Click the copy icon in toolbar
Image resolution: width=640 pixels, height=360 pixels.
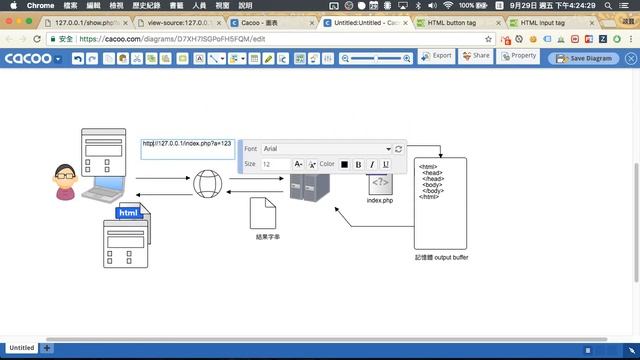(x=109, y=59)
